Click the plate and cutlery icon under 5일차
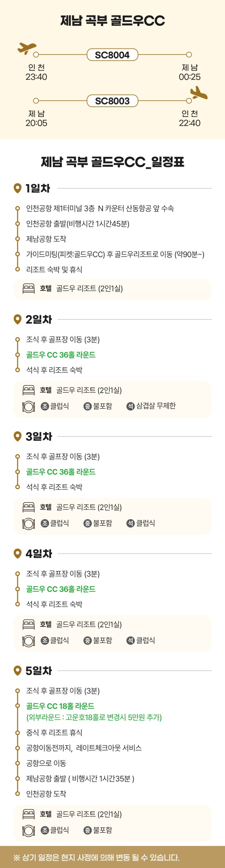Screen dimensions: 225x868 28,830
